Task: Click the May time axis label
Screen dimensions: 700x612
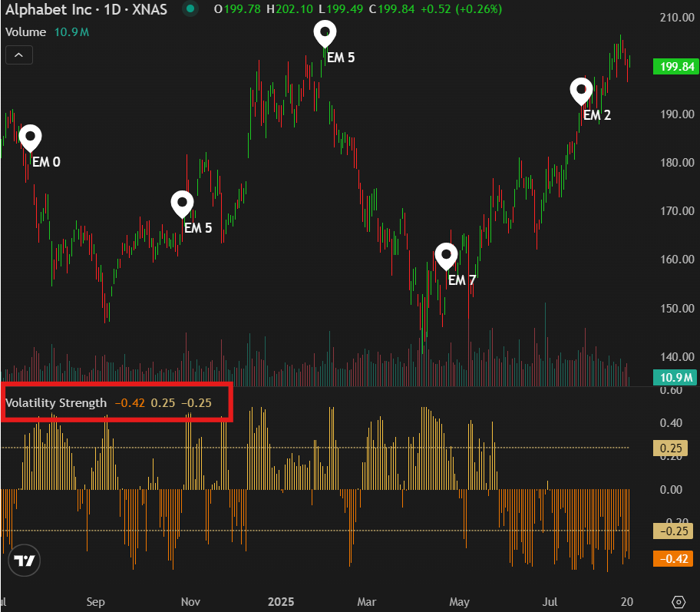Action: coord(459,602)
